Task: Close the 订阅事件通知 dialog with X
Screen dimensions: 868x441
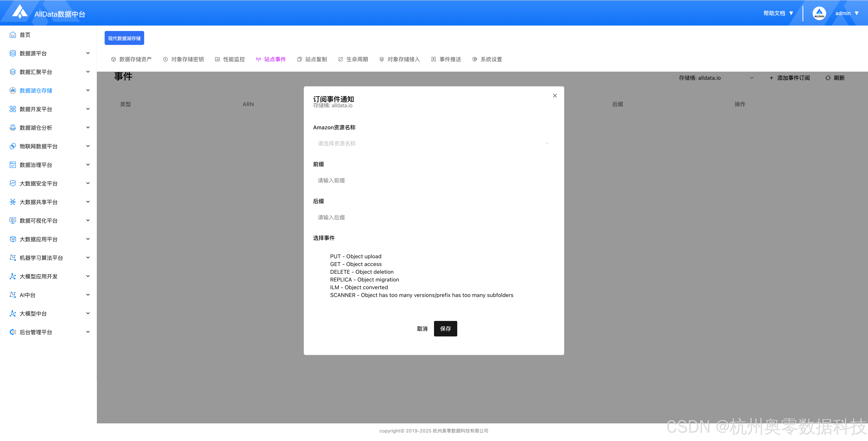Action: point(555,96)
